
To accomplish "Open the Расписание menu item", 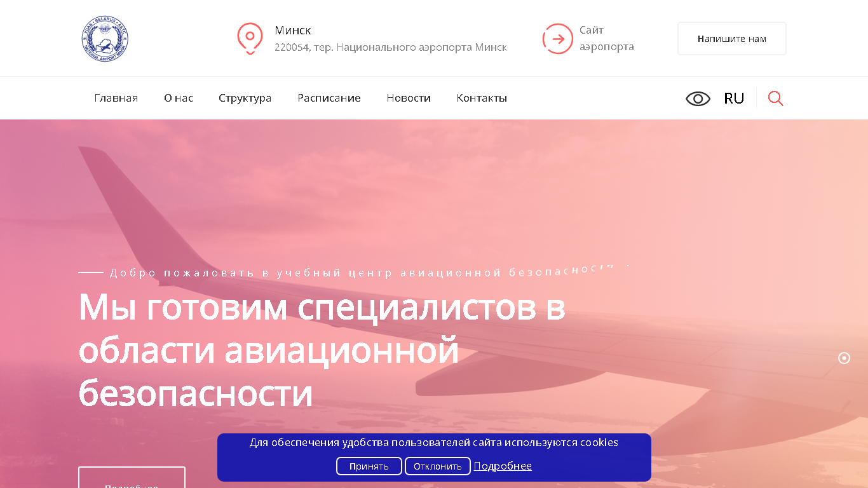I will [329, 98].
